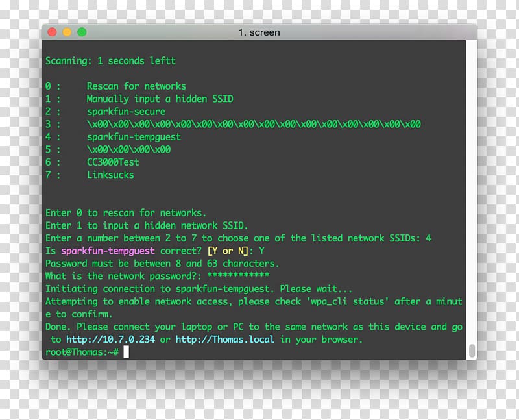
Task: Click the 'Linksucks' network entry
Action: point(110,175)
